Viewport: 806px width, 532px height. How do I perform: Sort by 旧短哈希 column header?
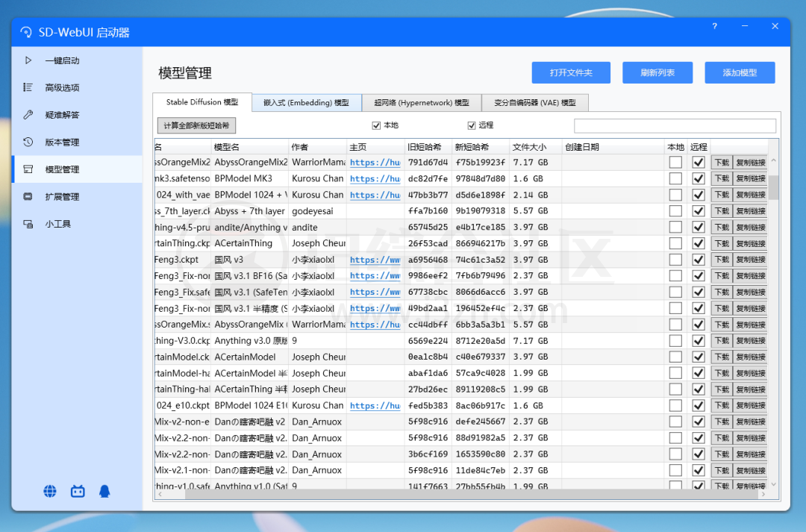[x=428, y=147]
